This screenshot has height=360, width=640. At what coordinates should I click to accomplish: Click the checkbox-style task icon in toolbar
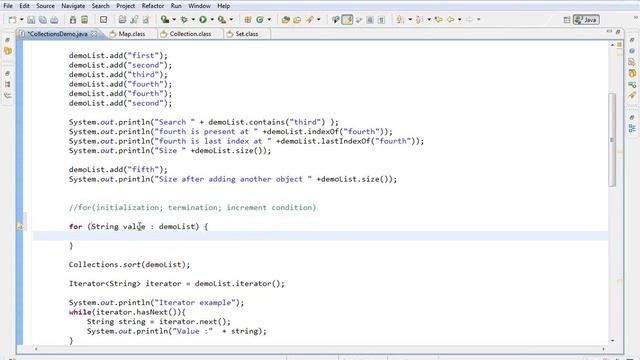click(104, 20)
